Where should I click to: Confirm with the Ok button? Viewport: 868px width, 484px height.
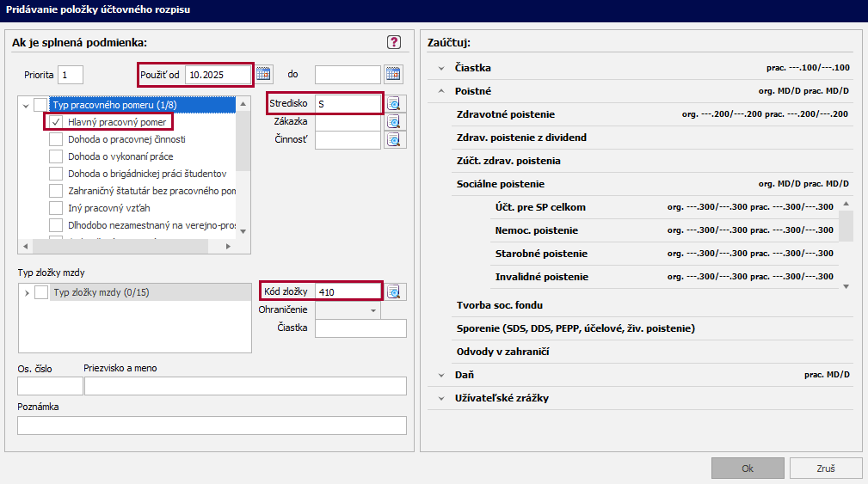pyautogui.click(x=747, y=469)
